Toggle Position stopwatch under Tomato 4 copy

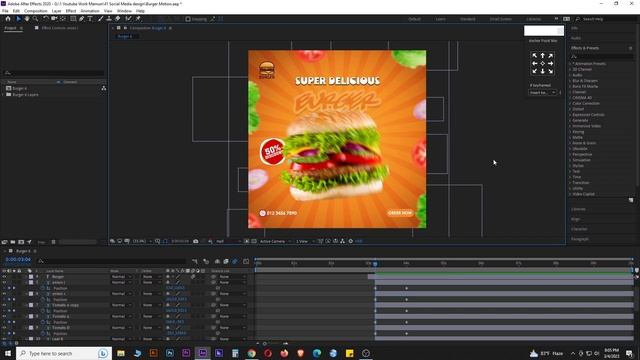(x=43, y=311)
